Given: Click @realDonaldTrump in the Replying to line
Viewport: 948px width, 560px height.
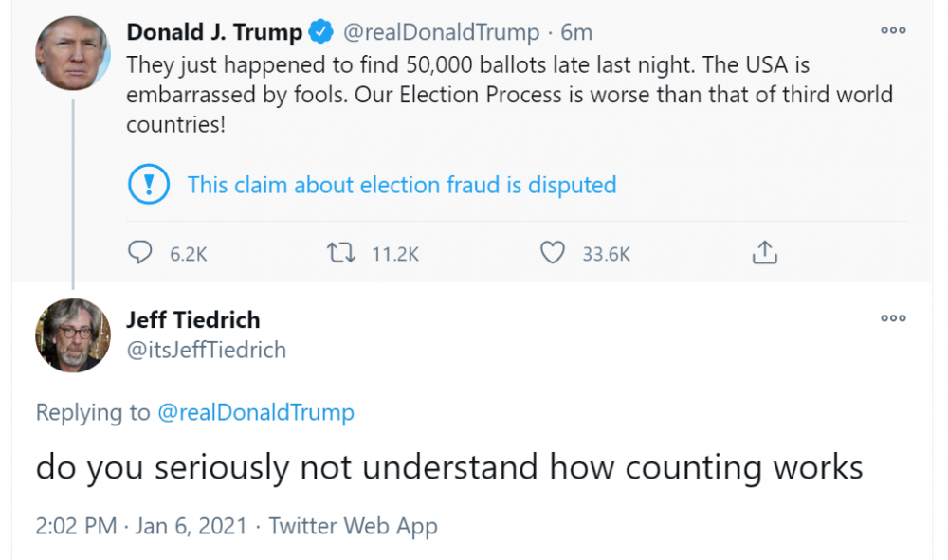Looking at the screenshot, I should point(255,412).
